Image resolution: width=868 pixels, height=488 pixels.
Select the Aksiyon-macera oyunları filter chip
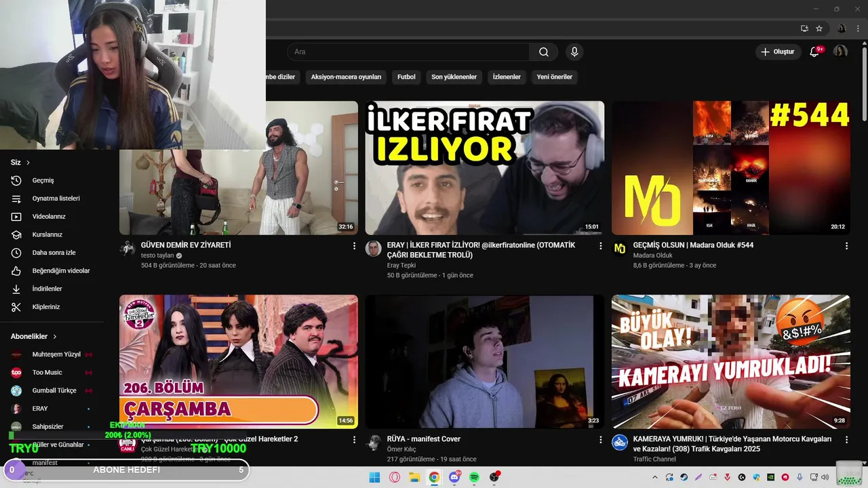pyautogui.click(x=346, y=77)
